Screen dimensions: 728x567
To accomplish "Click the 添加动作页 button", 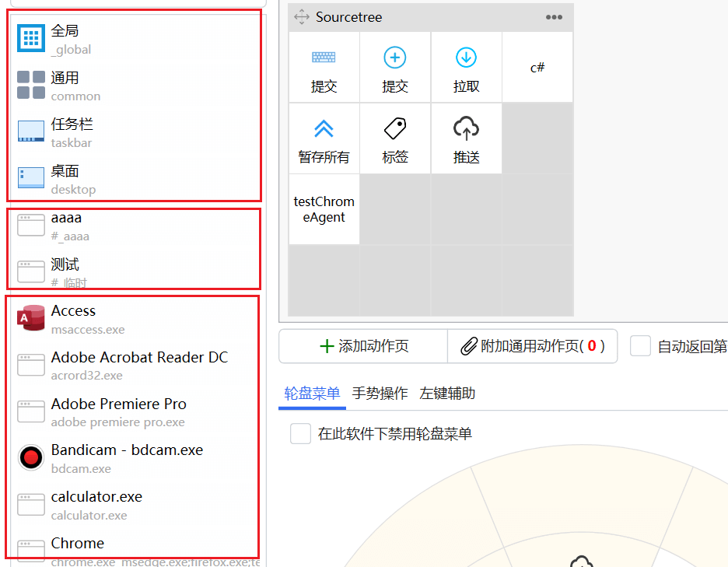I will [x=363, y=346].
